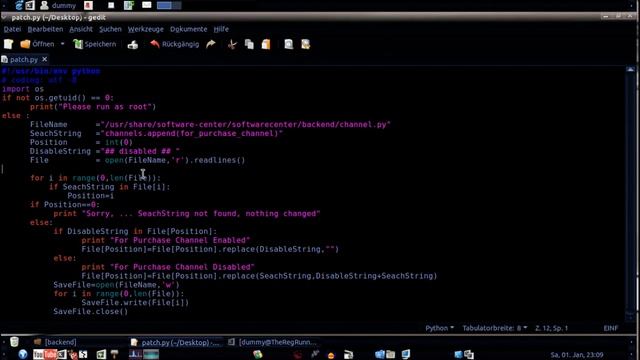Click the blue browser icon in top panel
This screenshot has height=360, width=640.
click(x=19, y=5)
